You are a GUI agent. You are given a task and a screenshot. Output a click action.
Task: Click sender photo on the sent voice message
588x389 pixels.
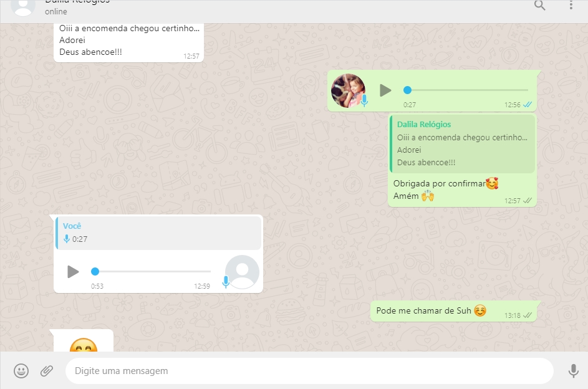pyautogui.click(x=348, y=90)
